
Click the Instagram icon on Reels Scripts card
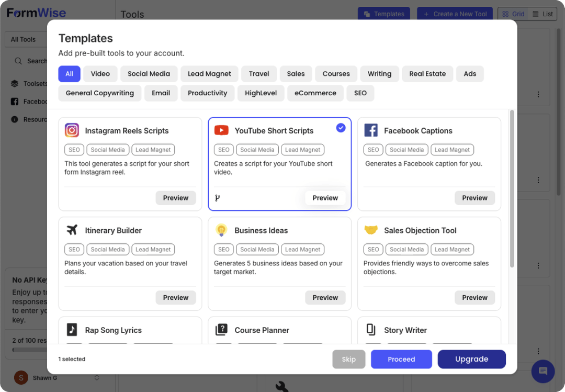pos(71,130)
